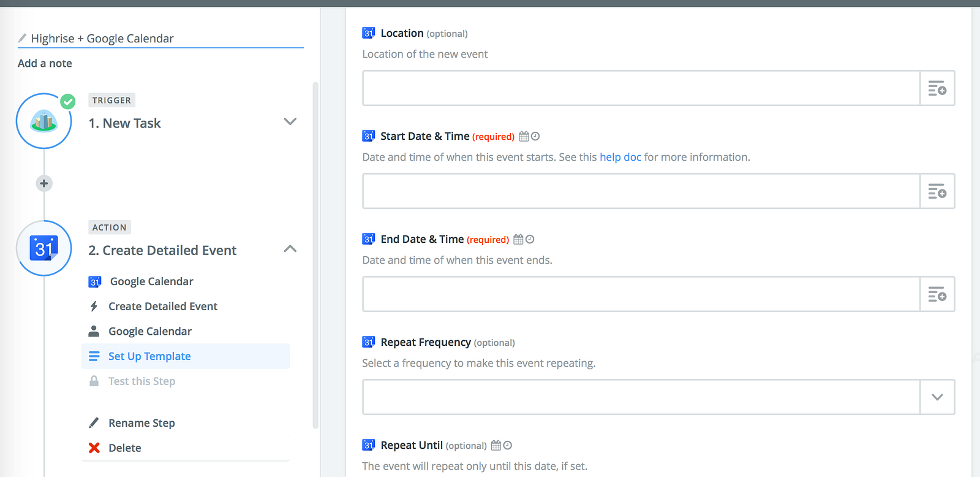
Task: Insert a field into End Date & Time
Action: [x=937, y=294]
